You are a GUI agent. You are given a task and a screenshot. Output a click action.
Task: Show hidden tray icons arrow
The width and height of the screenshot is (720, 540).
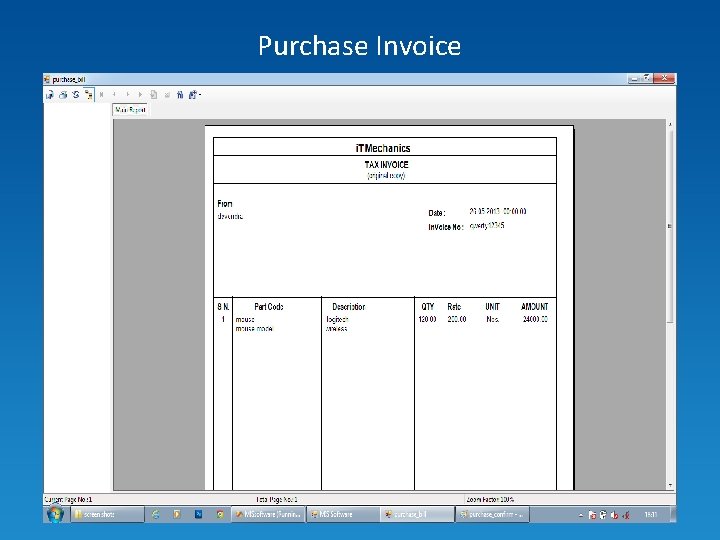(x=581, y=515)
